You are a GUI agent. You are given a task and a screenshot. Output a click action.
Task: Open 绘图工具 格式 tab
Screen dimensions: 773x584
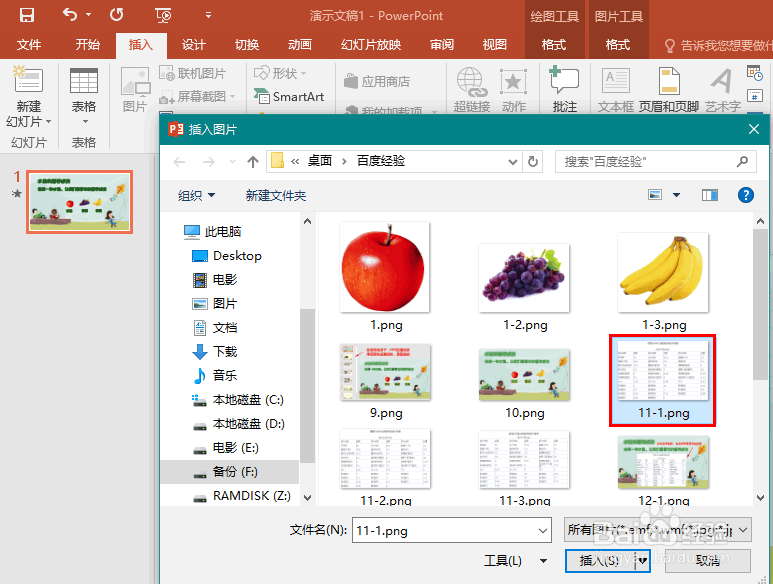pyautogui.click(x=554, y=45)
